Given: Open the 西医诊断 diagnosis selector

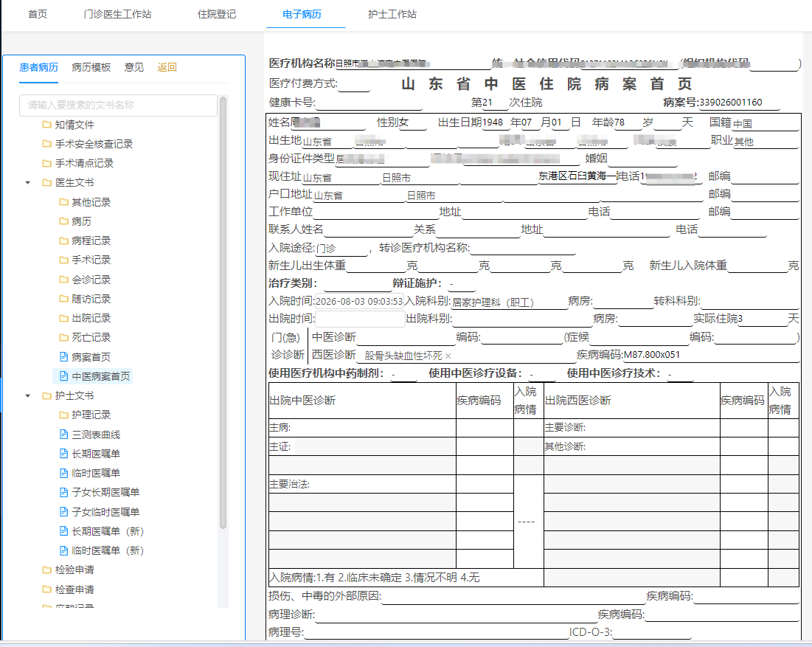Looking at the screenshot, I should pos(466,356).
